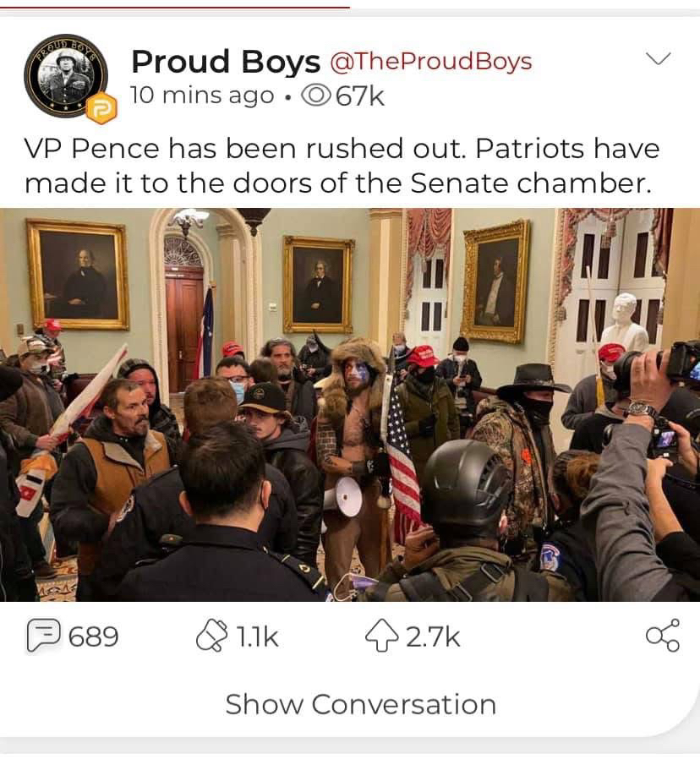
Task: Click the 689 comments count
Action: tap(93, 637)
